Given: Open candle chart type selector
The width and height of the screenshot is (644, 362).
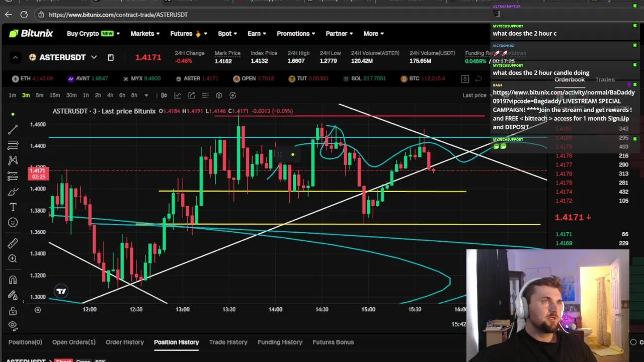Looking at the screenshot, I should click(164, 95).
